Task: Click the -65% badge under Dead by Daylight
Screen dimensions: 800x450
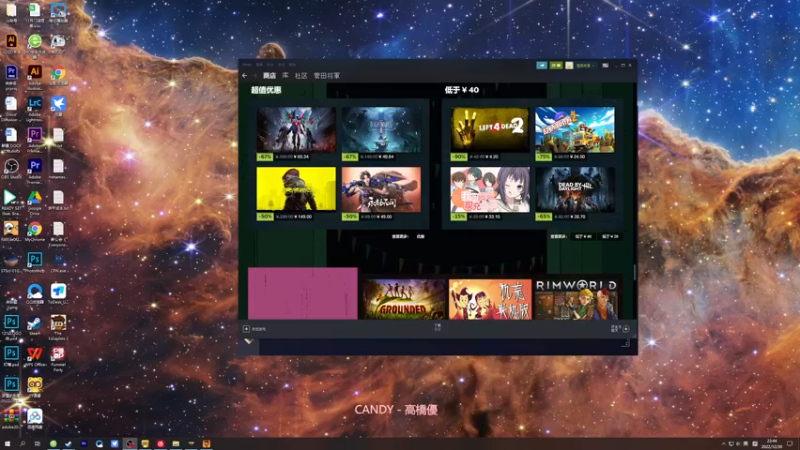Action: [543, 217]
